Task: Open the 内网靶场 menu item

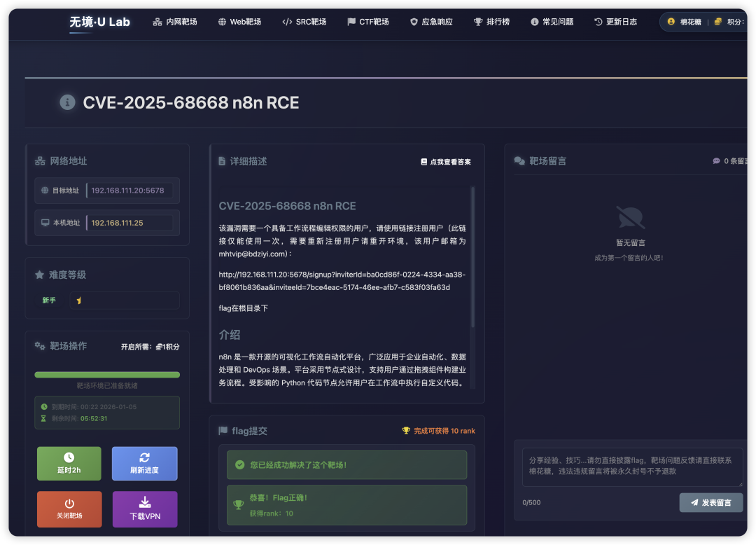Action: [x=175, y=22]
